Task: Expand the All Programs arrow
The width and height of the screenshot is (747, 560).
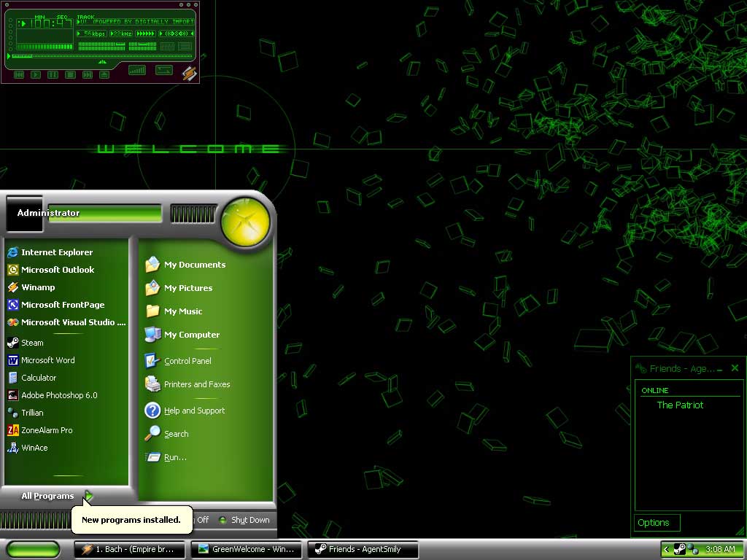Action: pos(89,497)
